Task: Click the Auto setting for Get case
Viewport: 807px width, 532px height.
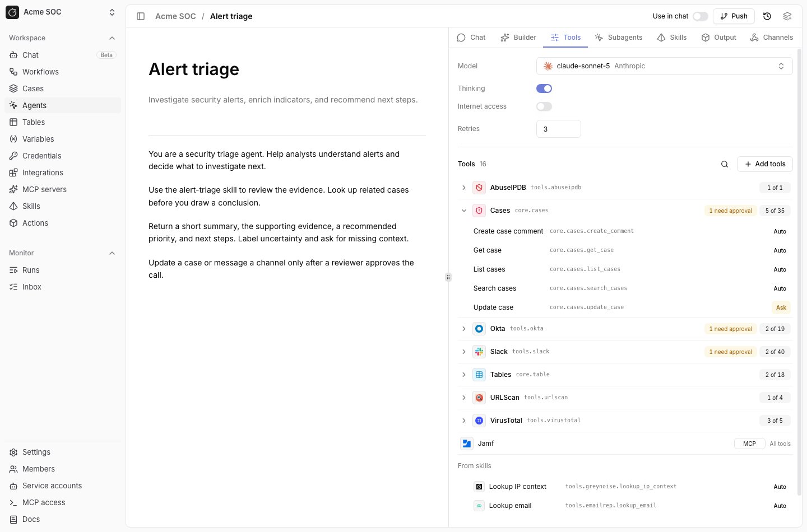Action: point(780,250)
